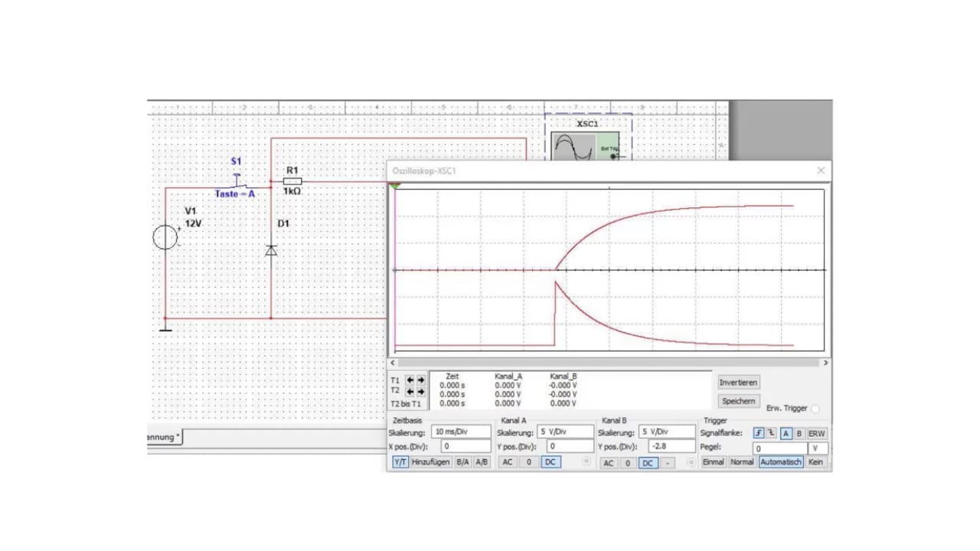Select rising edge trigger icon
980x551 pixels.
[759, 433]
